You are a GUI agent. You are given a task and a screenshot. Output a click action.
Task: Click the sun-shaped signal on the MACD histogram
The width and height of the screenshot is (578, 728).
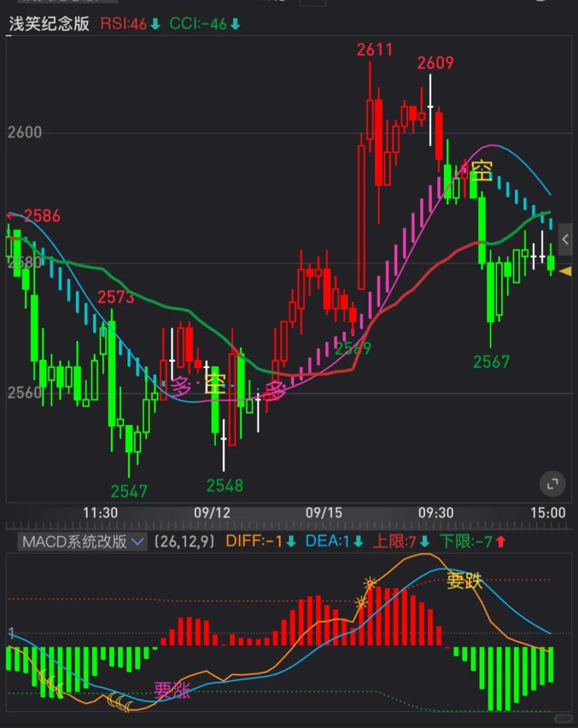[369, 583]
